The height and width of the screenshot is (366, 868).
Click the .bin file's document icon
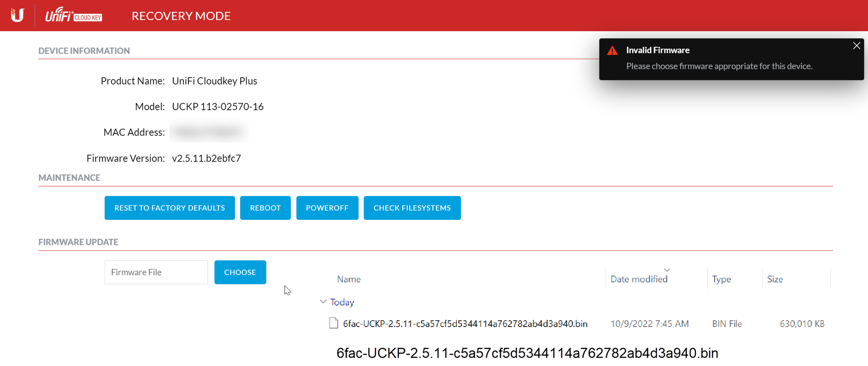pos(333,323)
